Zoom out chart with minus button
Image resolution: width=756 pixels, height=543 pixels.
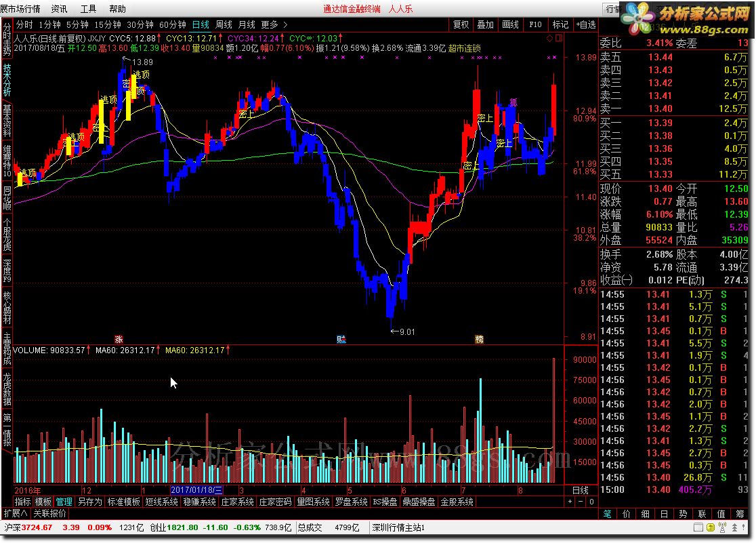581,502
